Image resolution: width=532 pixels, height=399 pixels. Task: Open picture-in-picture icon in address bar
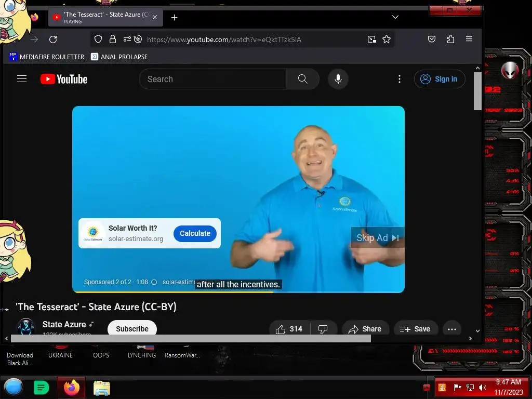point(372,39)
